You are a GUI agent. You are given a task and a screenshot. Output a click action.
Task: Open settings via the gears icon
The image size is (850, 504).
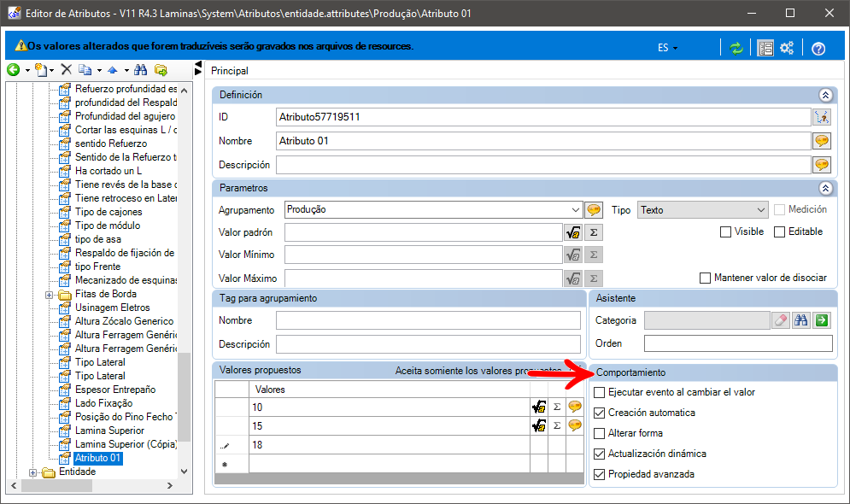point(787,48)
